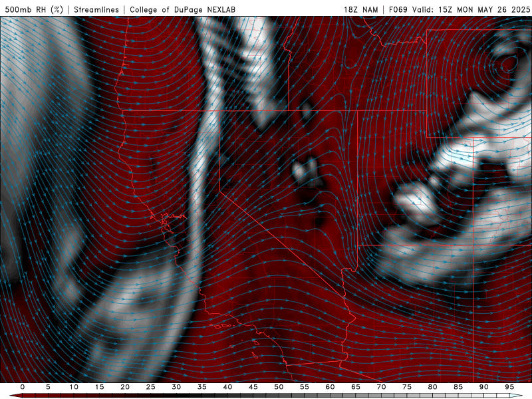Click the "95" label on the color scale
Image resolution: width=532 pixels, height=399 pixels.
pos(509,387)
